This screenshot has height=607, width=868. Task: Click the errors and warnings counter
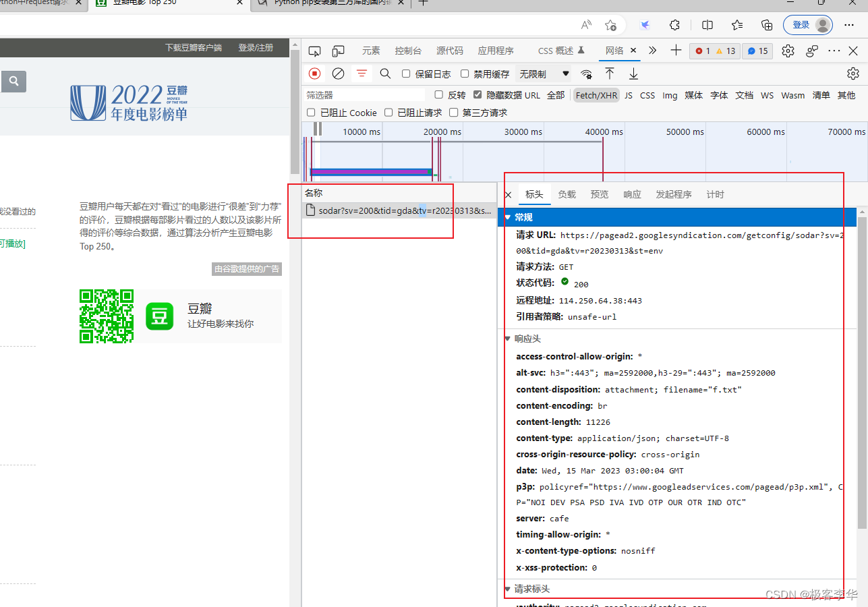pyautogui.click(x=715, y=51)
